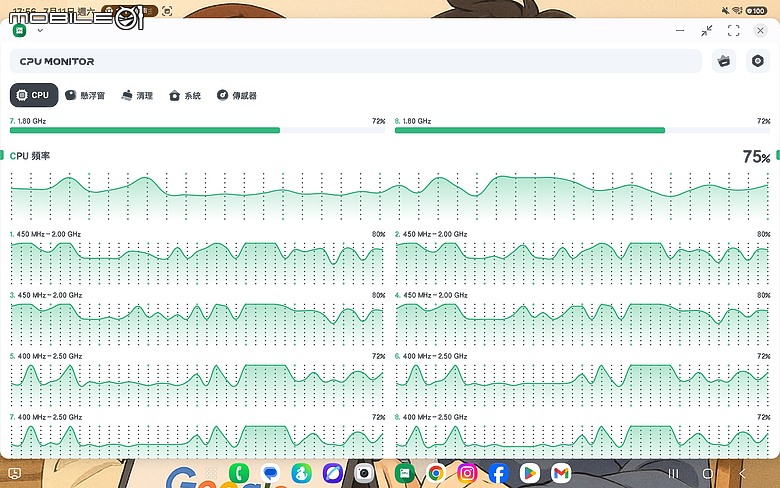This screenshot has width=780, height=488.
Task: Tap the bottom-left taskbar screen icon
Action: pyautogui.click(x=14, y=473)
